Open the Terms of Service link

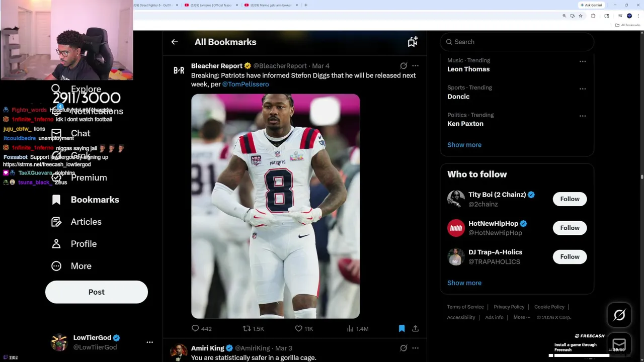[465, 307]
